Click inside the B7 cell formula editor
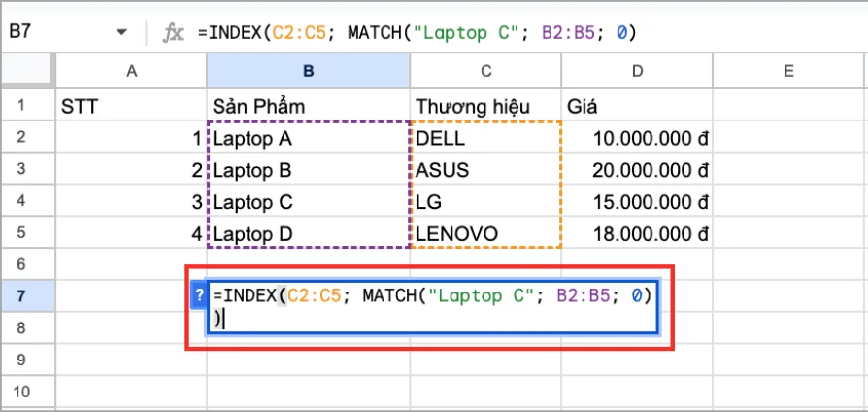This screenshot has height=412, width=868. point(433,308)
